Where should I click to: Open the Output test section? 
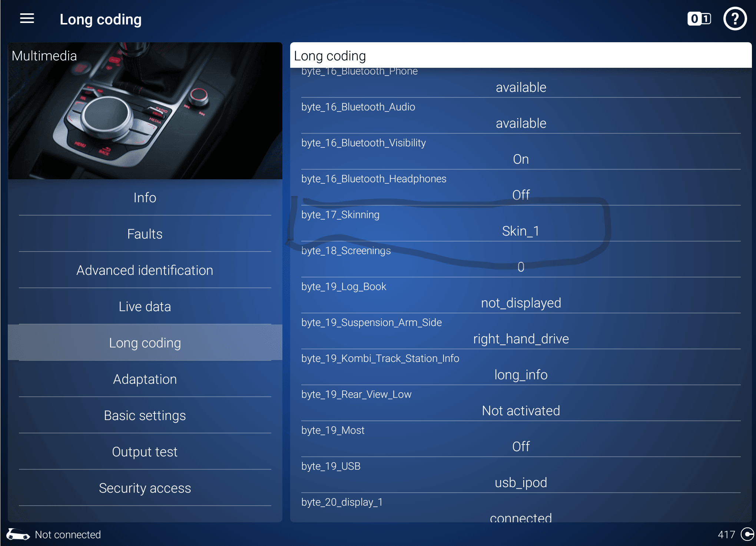click(x=145, y=452)
